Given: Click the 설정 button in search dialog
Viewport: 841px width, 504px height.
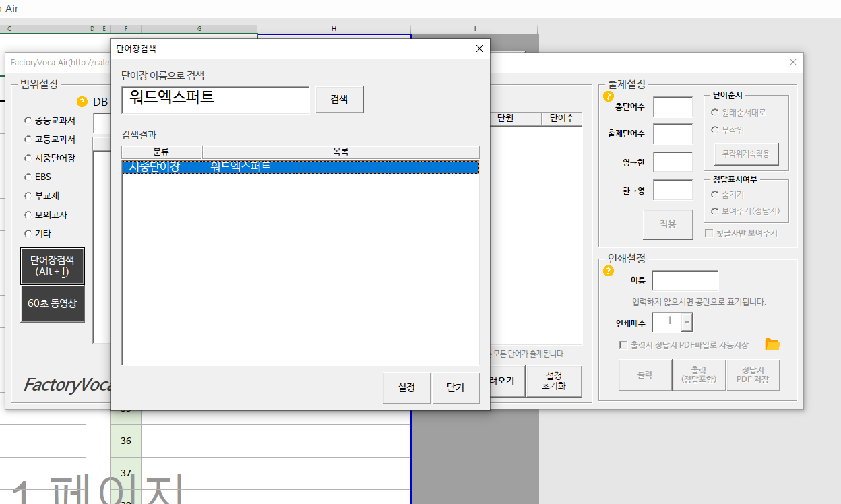Looking at the screenshot, I should coord(406,388).
